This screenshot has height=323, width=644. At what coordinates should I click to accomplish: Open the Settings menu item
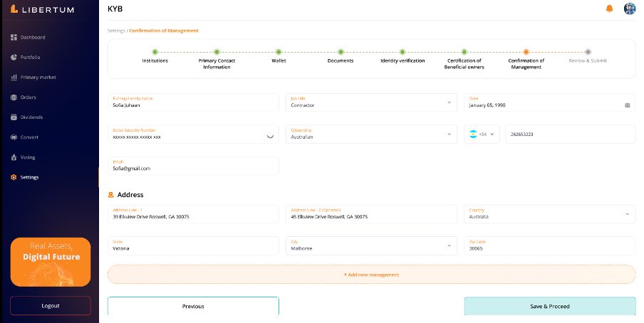(29, 177)
